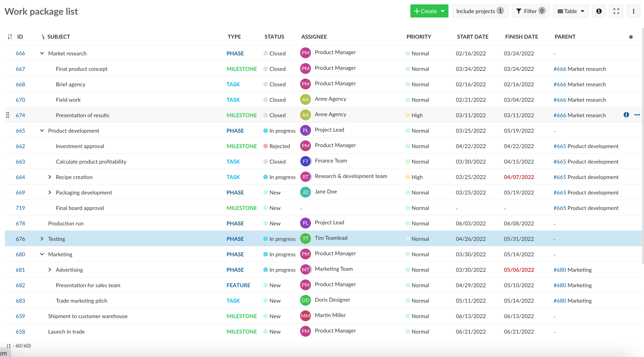The height and width of the screenshot is (357, 644).
Task: Open details info icon on row 674
Action: pos(626,115)
